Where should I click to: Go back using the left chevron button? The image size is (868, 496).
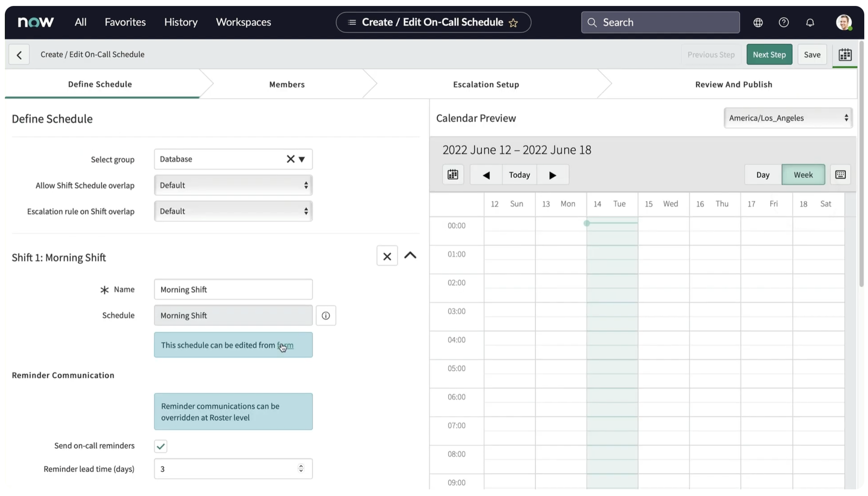[19, 55]
